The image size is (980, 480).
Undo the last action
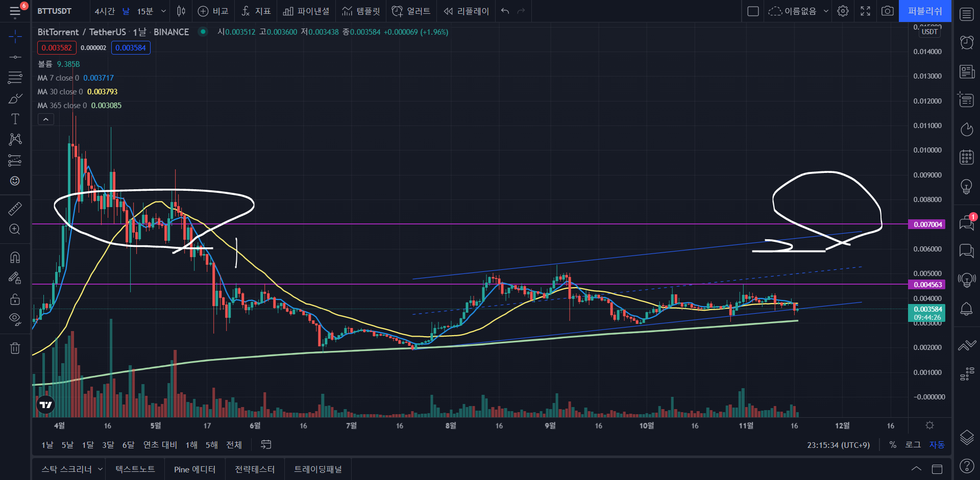click(x=505, y=11)
